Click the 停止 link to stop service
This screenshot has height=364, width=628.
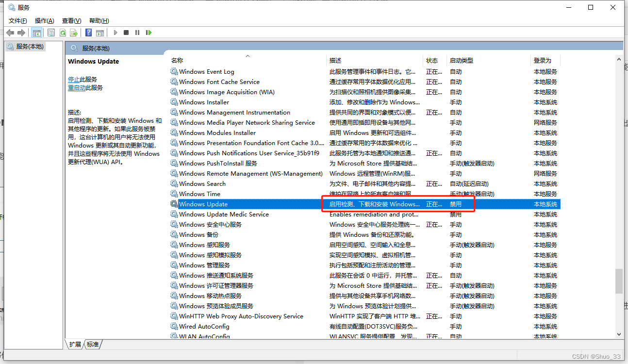74,79
